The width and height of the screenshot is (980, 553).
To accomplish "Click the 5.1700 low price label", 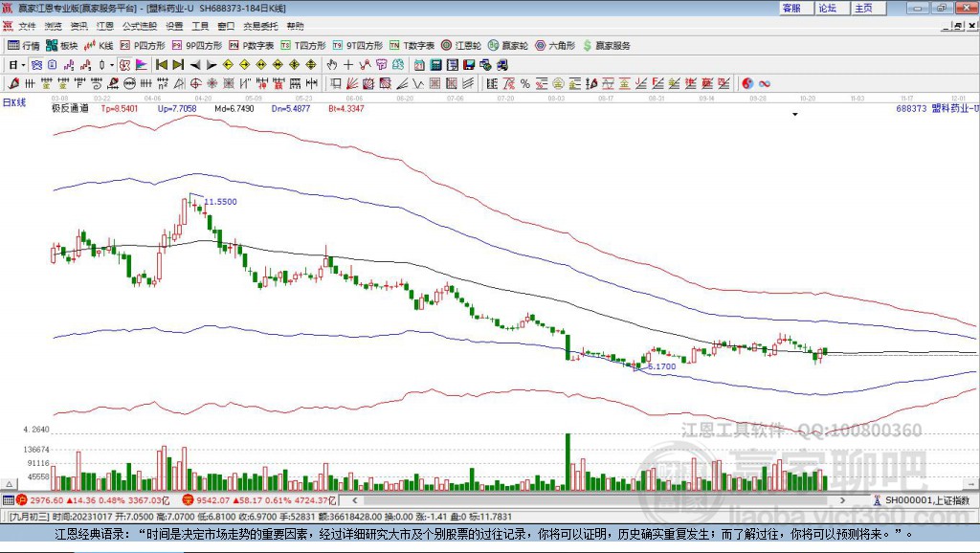I will pyautogui.click(x=662, y=366).
